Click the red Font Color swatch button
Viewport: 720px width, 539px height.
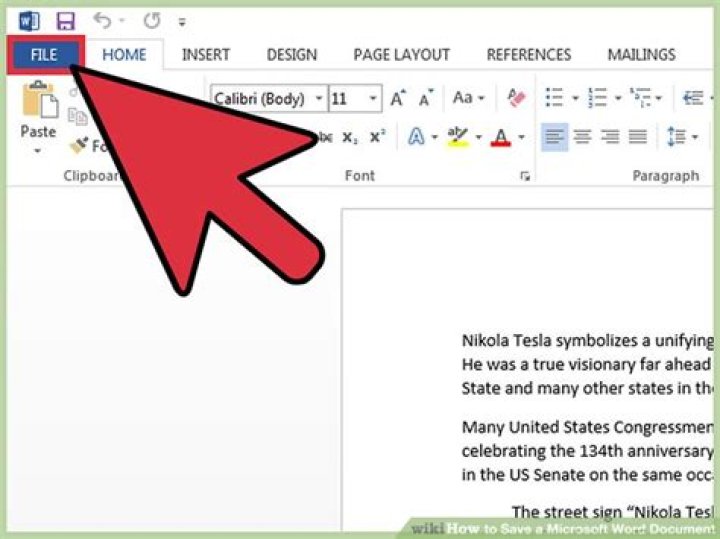(x=501, y=137)
